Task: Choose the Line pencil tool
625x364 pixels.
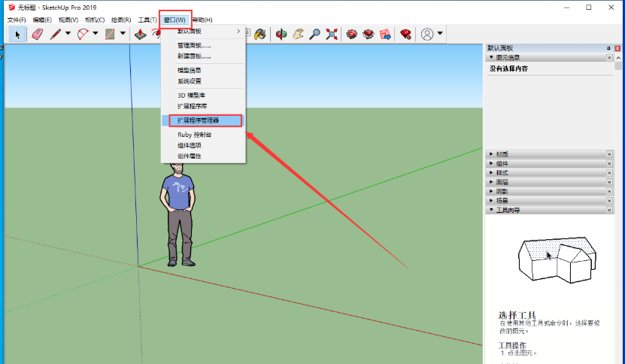Action: [55, 35]
